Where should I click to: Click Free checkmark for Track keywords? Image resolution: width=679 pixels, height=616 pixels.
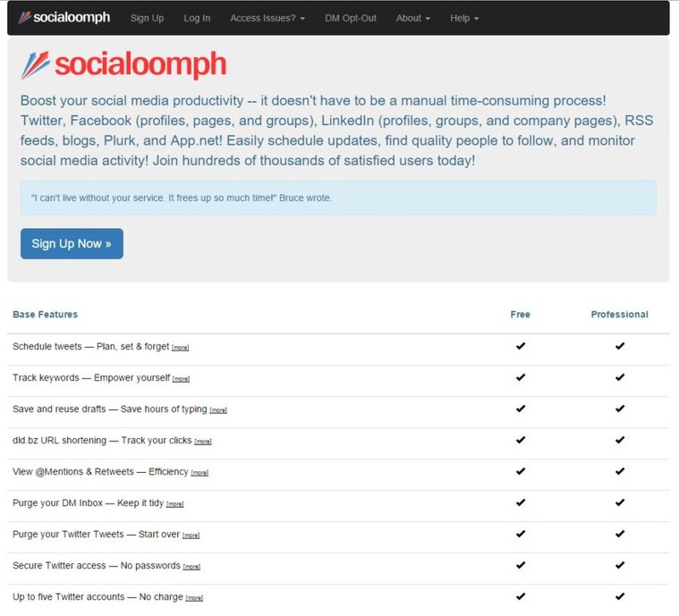pos(521,377)
